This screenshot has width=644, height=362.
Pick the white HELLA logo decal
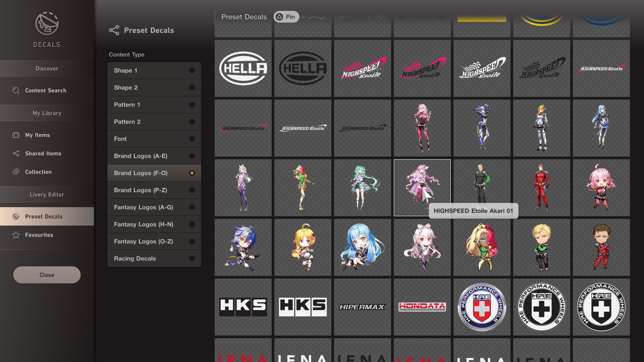243,68
